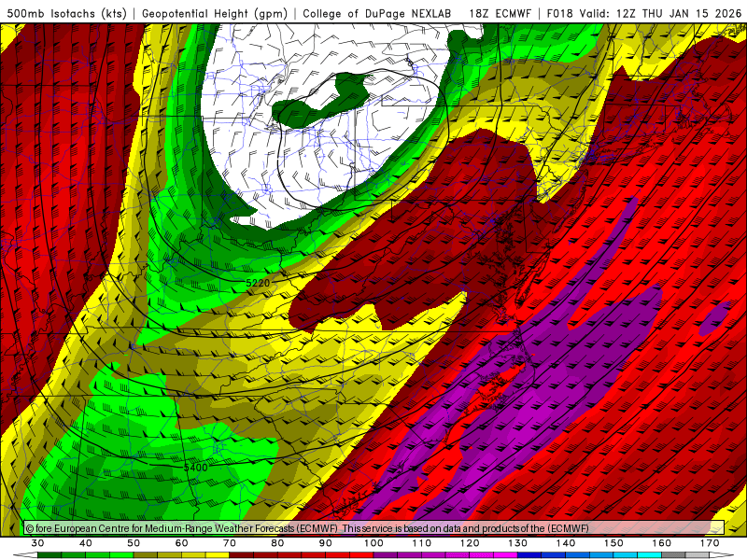Click the legend value 40
The height and width of the screenshot is (560, 747).
[86, 543]
